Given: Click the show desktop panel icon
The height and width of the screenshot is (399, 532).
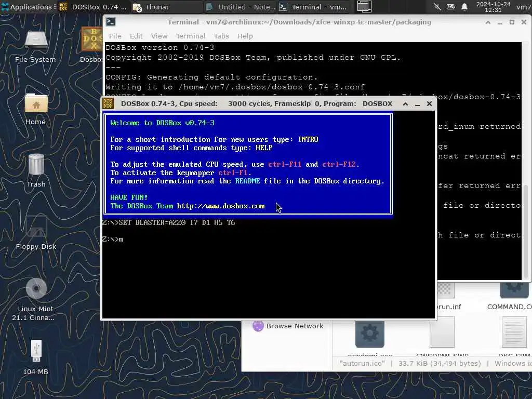Looking at the screenshot, I should [364, 7].
